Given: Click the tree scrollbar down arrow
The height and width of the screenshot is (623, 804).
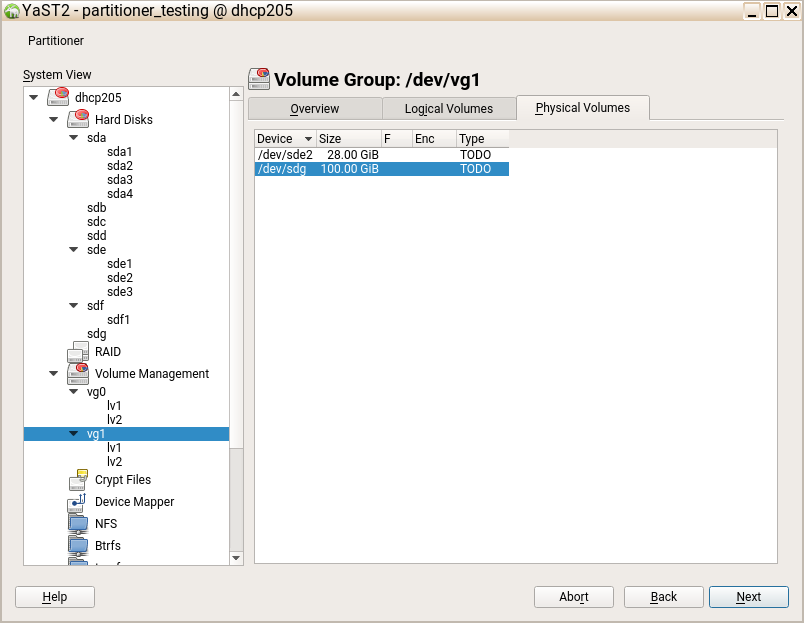Looking at the screenshot, I should coord(236,558).
